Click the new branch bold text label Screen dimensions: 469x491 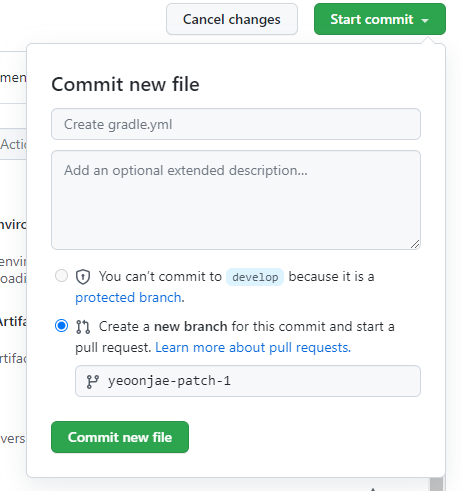point(191,326)
